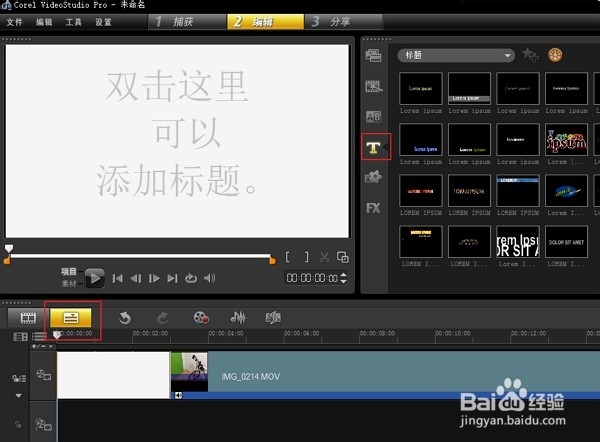Toggle ripple editing option
This screenshot has width=600, height=442.
[x=19, y=378]
